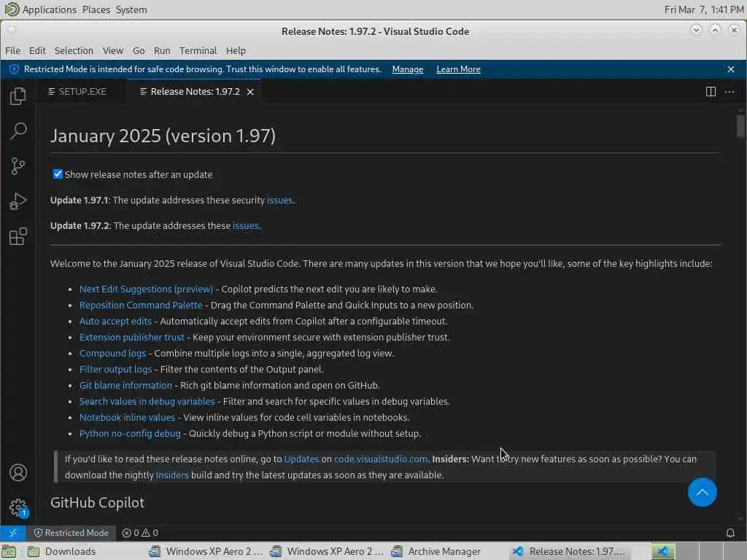The width and height of the screenshot is (747, 560).
Task: Click the Updates link
Action: [301, 459]
